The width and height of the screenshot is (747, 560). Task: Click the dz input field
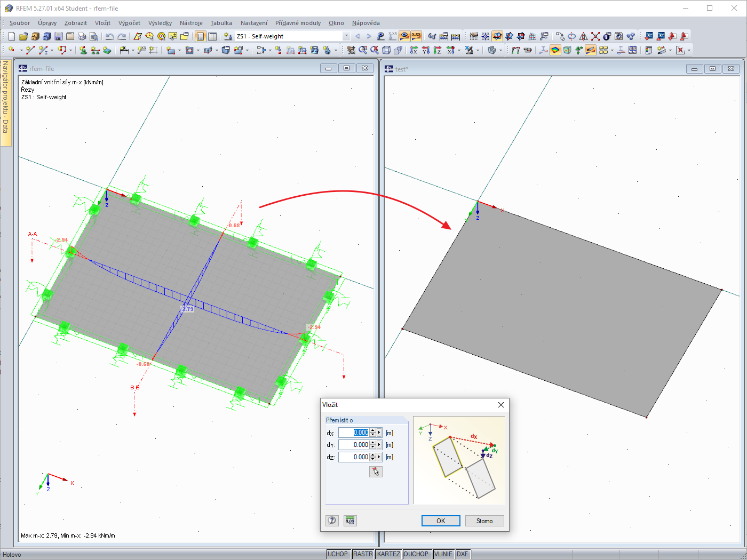coord(354,457)
